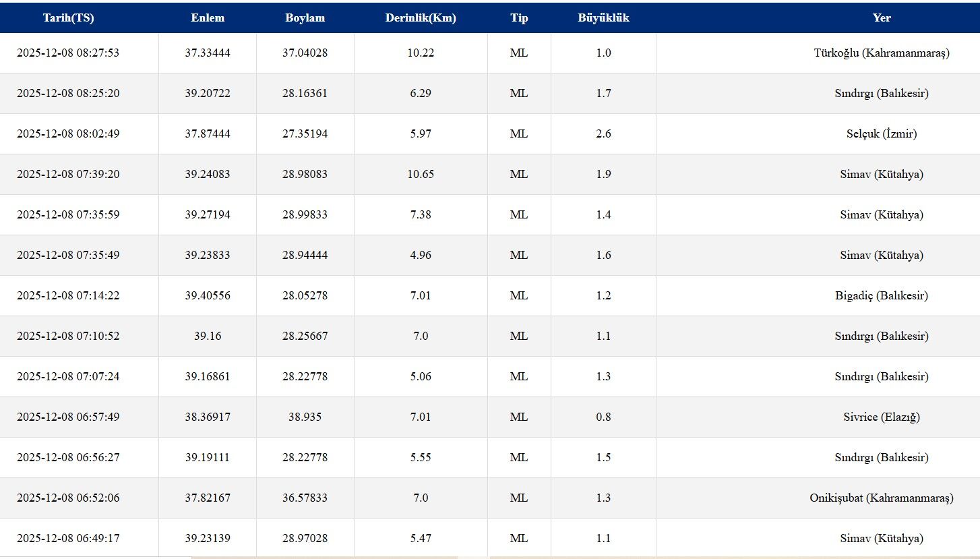
Task: Select the Türkoğlu (Kahramanmaraş) location cell
Action: point(882,53)
